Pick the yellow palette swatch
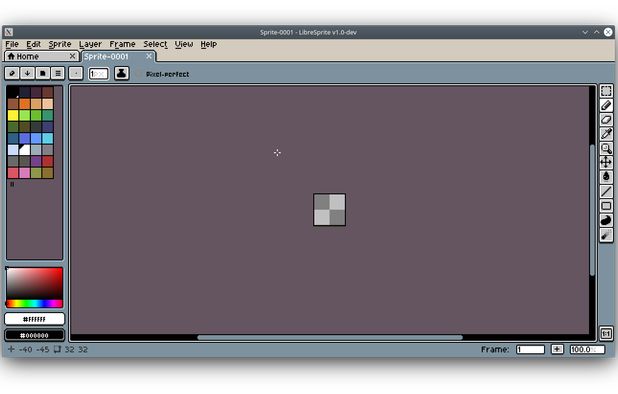The height and width of the screenshot is (394, 618). (13, 115)
